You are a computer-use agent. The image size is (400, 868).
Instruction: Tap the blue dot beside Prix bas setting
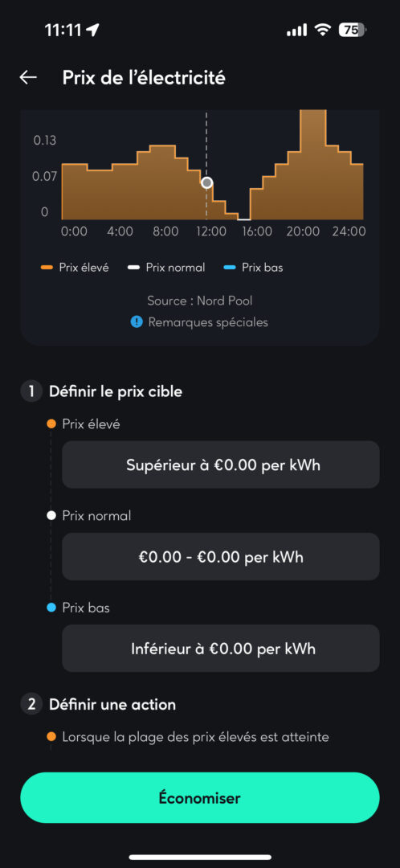[x=51, y=608]
